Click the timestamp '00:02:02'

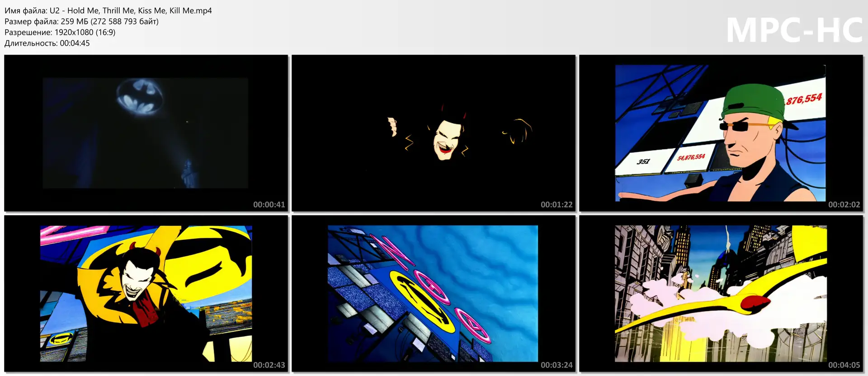tap(844, 205)
